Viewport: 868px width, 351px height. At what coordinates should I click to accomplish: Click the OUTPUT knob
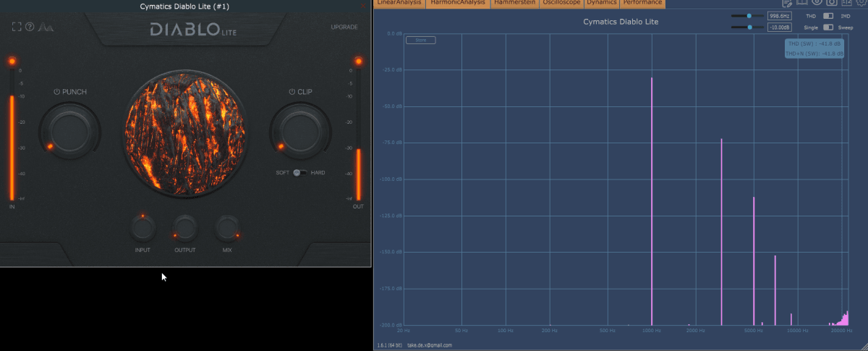[185, 229]
